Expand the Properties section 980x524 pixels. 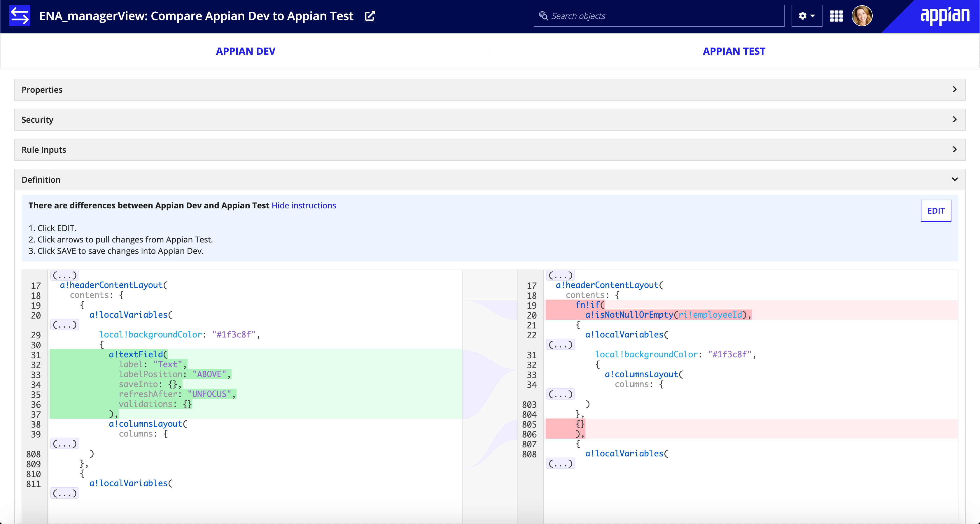(x=490, y=90)
